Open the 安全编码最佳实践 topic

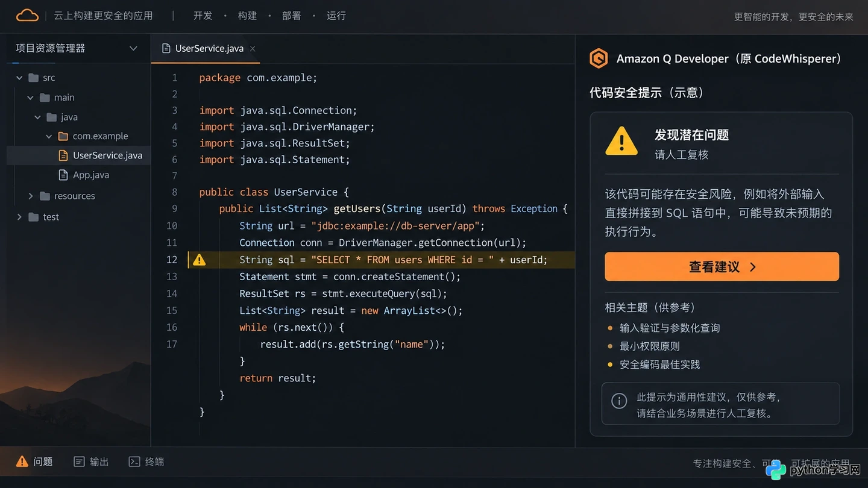[x=660, y=364]
